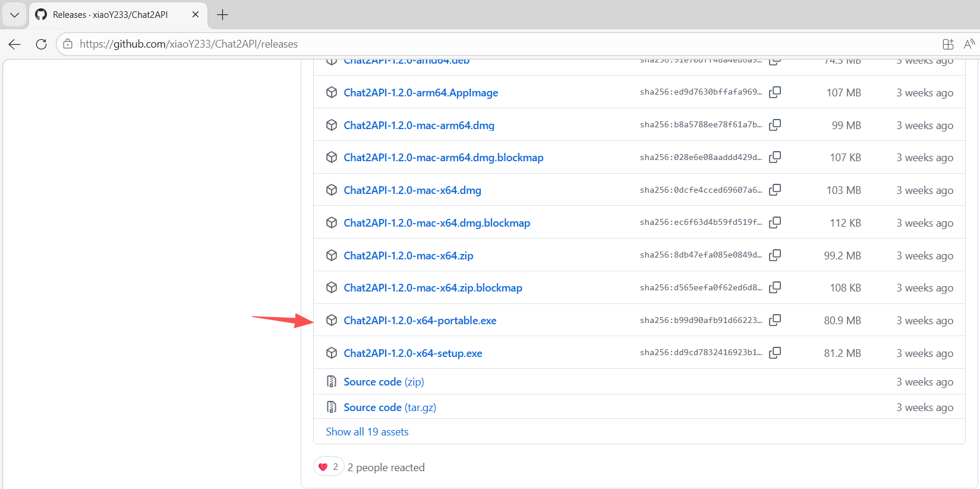The image size is (980, 489).
Task: Click the zip file icon beside Source code (zip)
Action: [x=332, y=381]
